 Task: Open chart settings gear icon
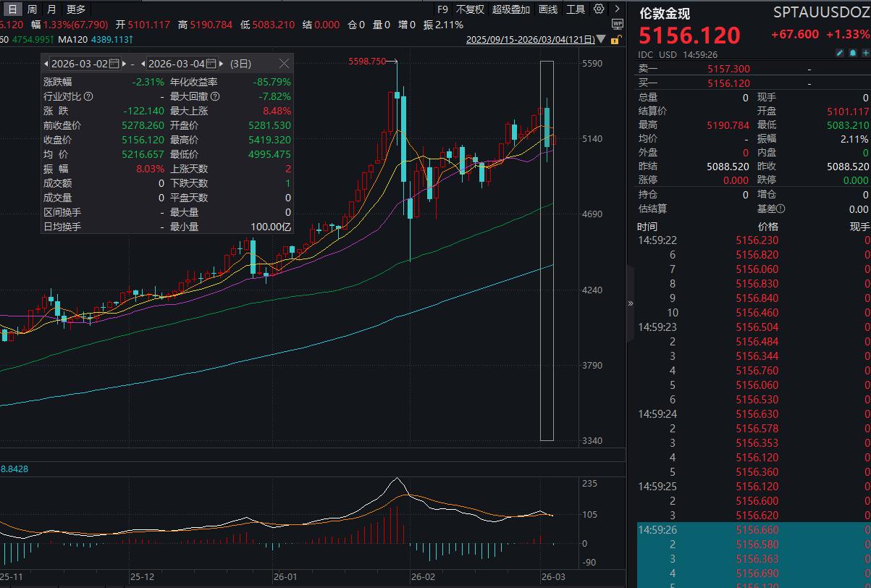pyautogui.click(x=598, y=9)
